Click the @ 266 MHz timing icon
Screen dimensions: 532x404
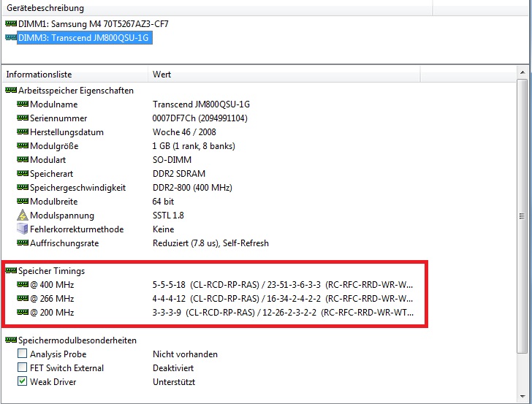23,299
